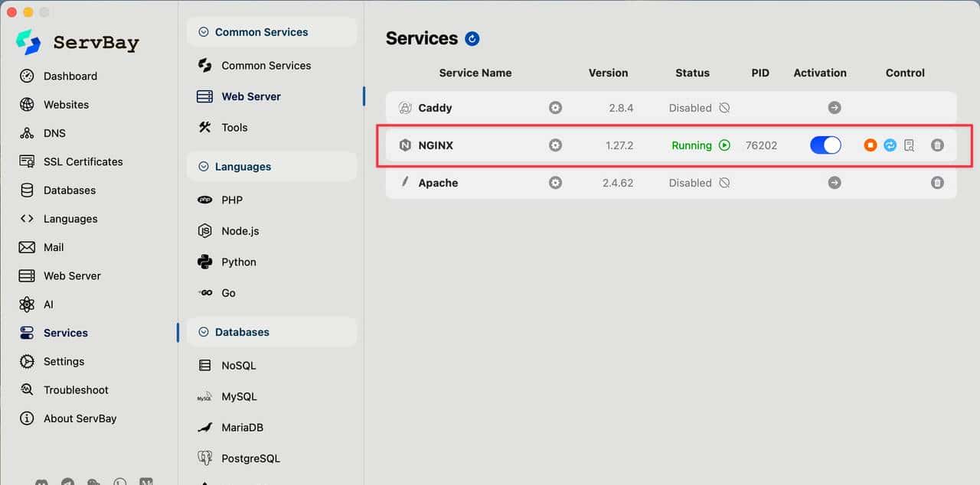Open settings gear for Apache service
Viewport: 980px width, 485px height.
(x=555, y=183)
